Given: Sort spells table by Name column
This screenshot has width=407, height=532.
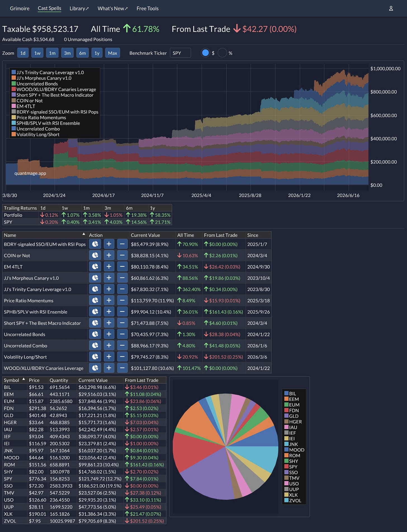Looking at the screenshot, I should coord(45,235).
